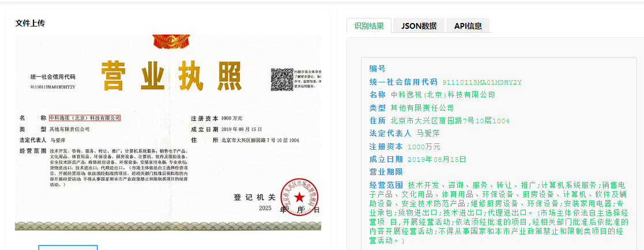Image resolution: width=644 pixels, height=250 pixels.
Task: Click the uploaded business license image
Action: point(168,132)
